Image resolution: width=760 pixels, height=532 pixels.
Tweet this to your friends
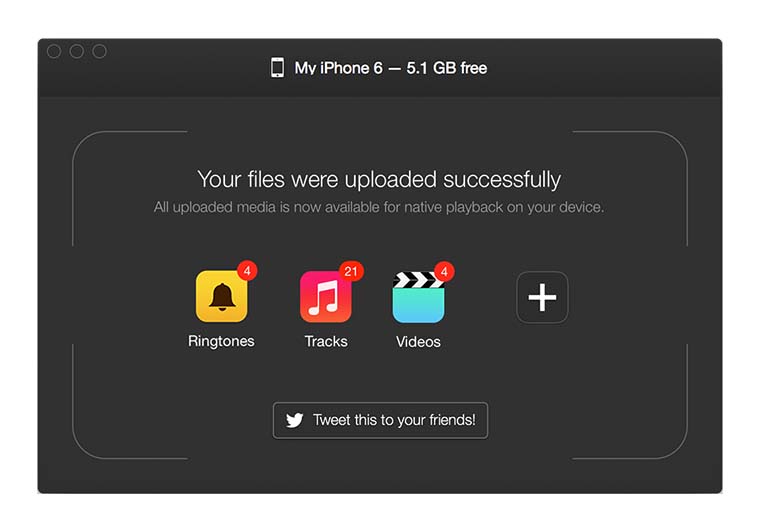pyautogui.click(x=380, y=420)
